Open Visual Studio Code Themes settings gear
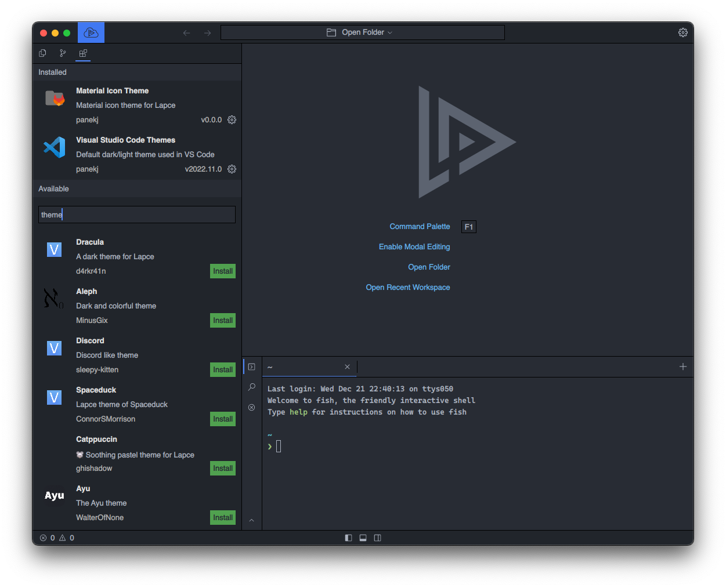Screen dimensions: 726x588 coord(232,169)
